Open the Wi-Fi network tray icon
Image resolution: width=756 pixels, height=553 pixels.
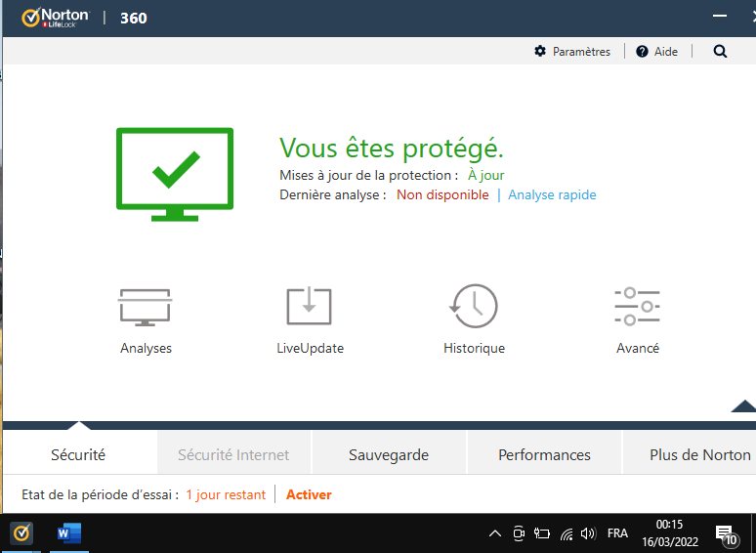(567, 533)
